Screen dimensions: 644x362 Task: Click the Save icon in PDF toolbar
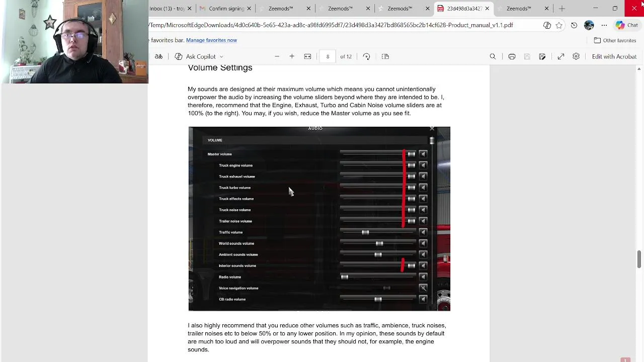527,56
